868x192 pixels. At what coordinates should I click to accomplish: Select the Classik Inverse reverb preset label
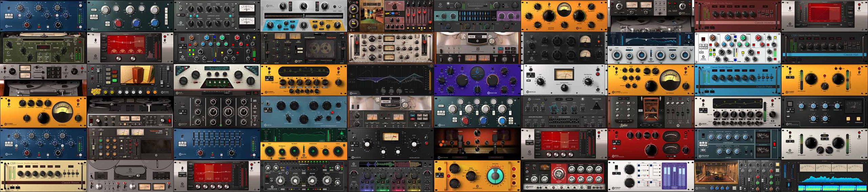(x=764, y=23)
